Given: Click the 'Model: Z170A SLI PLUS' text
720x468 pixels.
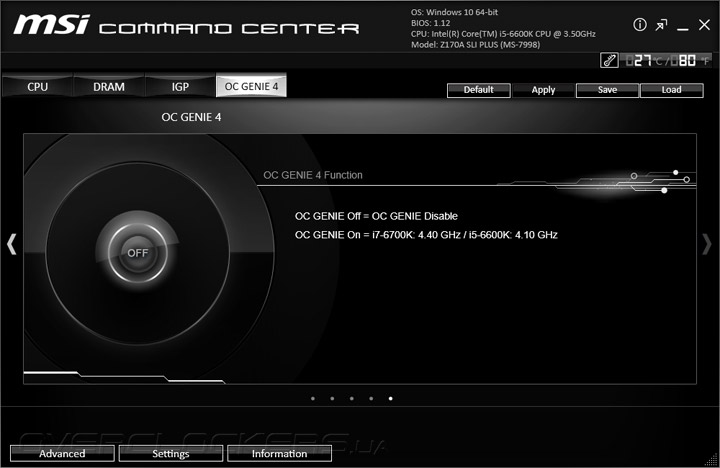Looking at the screenshot, I should pos(475,45).
